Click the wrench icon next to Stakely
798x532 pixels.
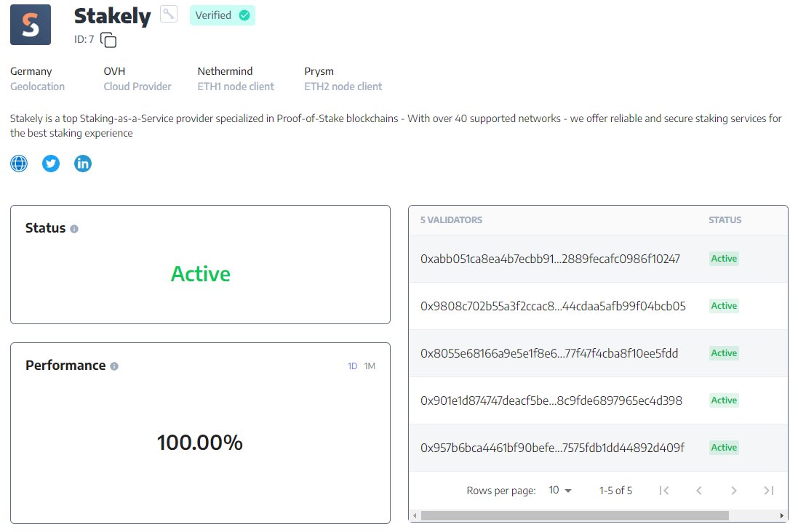click(x=169, y=14)
